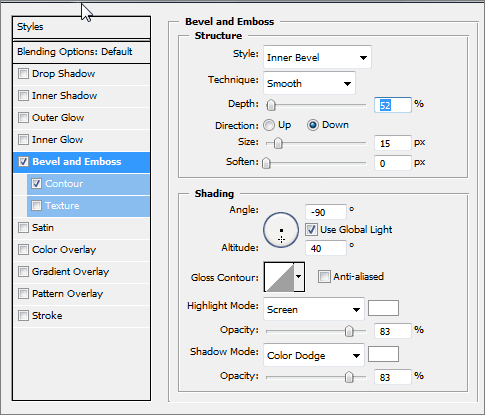485x415 pixels.
Task: Open the Shadow Mode Color Dodge dropdown
Action: 313,355
